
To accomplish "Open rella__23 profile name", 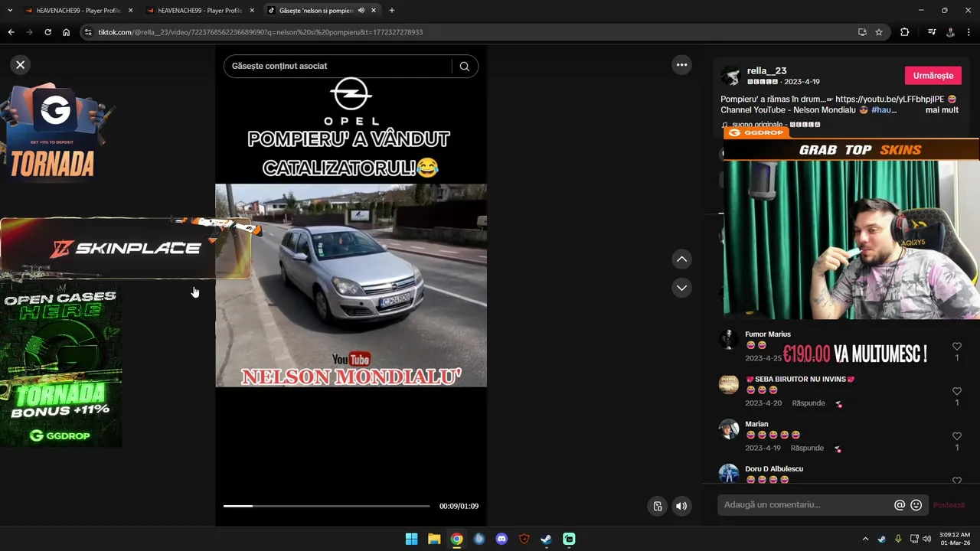I will [x=766, y=71].
